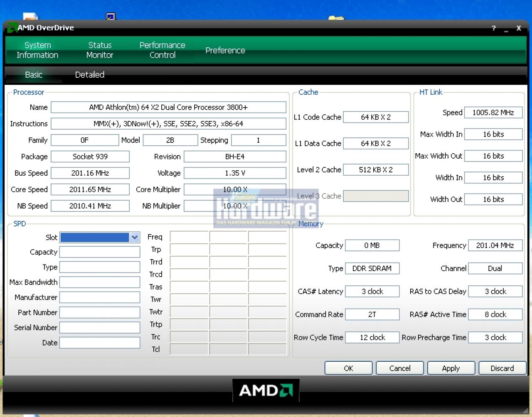This screenshot has height=417, width=532.
Task: Click the SPD Type field
Action: coord(100,267)
